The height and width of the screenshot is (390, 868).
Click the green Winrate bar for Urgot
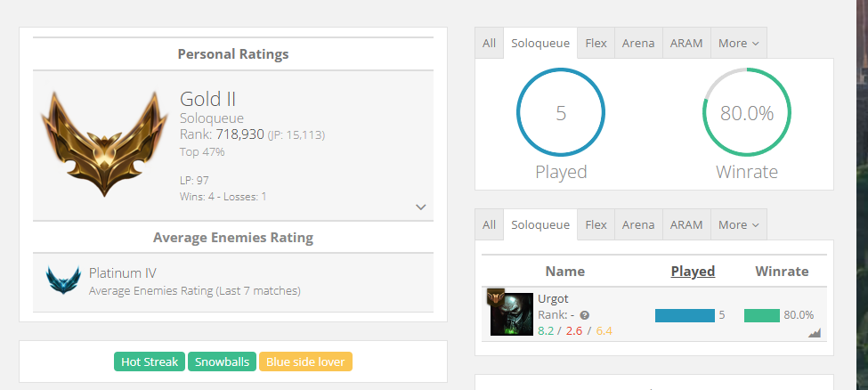(762, 316)
